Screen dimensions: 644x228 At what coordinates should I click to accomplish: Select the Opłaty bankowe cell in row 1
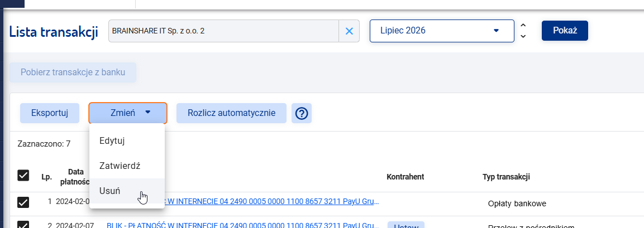click(x=517, y=203)
